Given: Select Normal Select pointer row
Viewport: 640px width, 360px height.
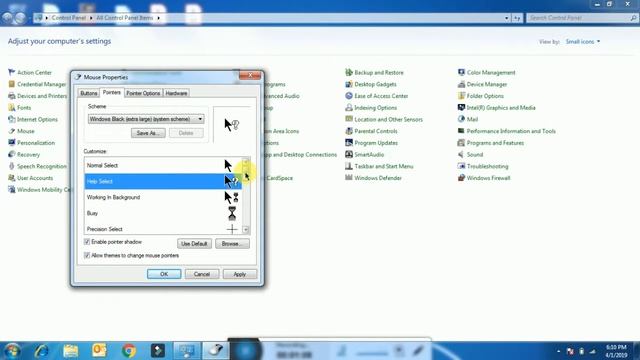Looking at the screenshot, I should pos(163,165).
